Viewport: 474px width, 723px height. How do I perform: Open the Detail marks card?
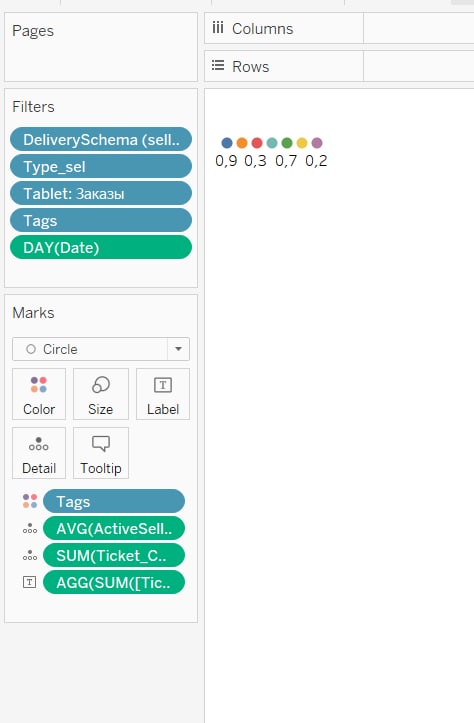tap(39, 453)
